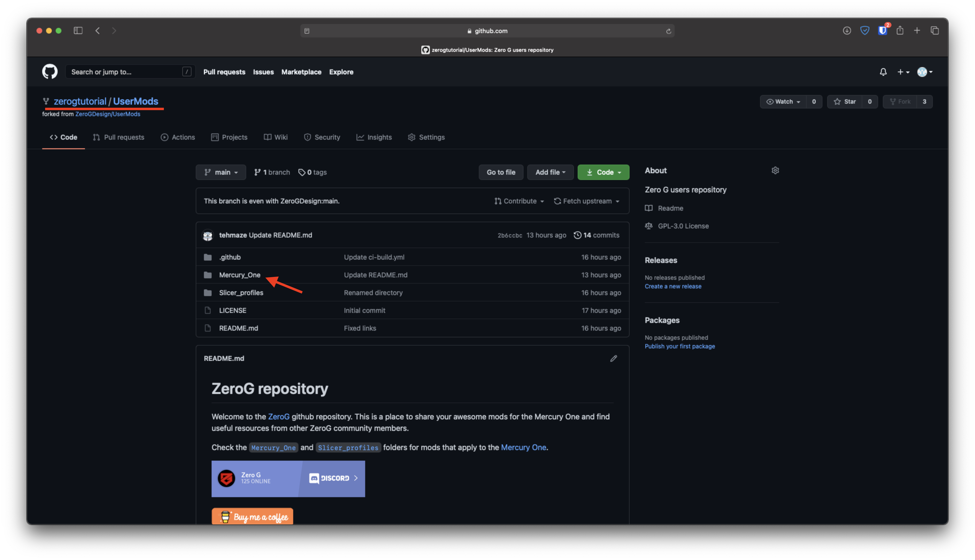This screenshot has height=560, width=975.
Task: Open the green Code dropdown
Action: [603, 172]
